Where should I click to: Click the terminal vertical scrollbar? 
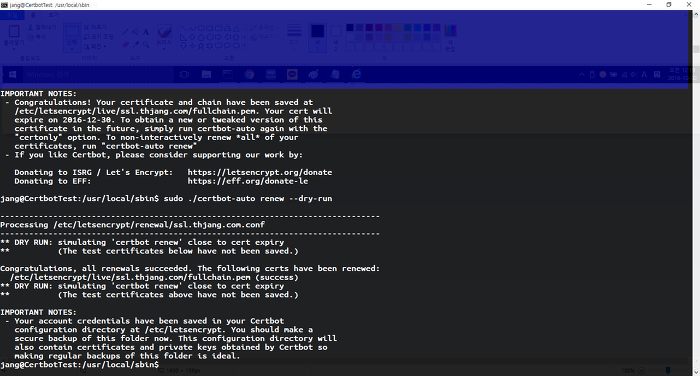[696, 192]
